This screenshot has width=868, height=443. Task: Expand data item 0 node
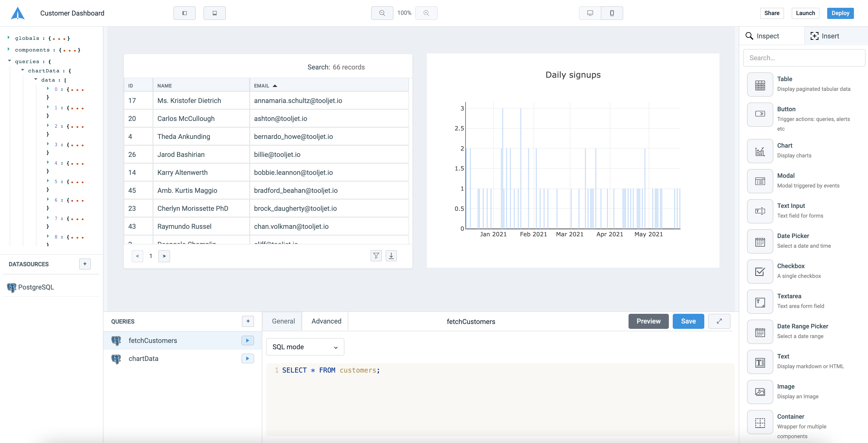[x=48, y=89]
